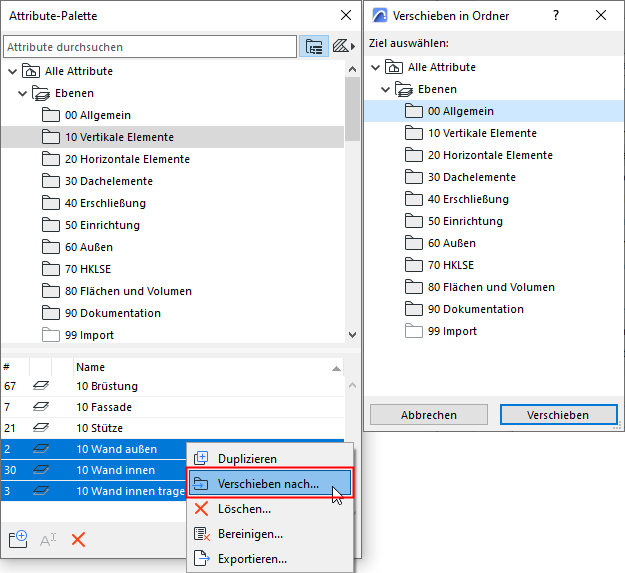Choose Löschen... from context menu

pyautogui.click(x=270, y=508)
